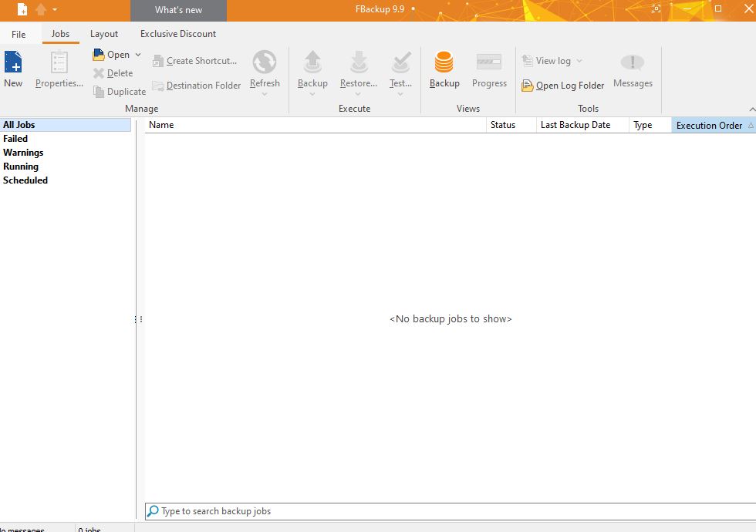Screen dimensions: 756x532
Task: Show the Messages panel
Action: pos(633,69)
